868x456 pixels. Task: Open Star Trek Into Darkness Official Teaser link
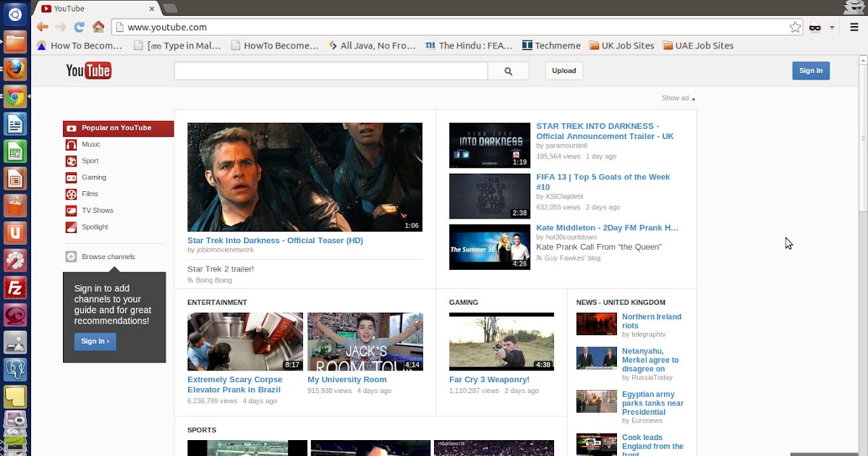pyautogui.click(x=275, y=240)
